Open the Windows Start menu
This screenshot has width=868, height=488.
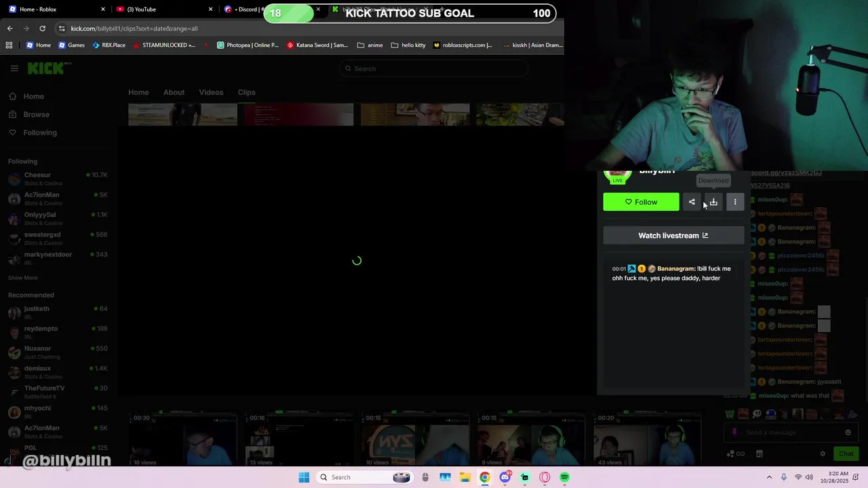point(304,477)
